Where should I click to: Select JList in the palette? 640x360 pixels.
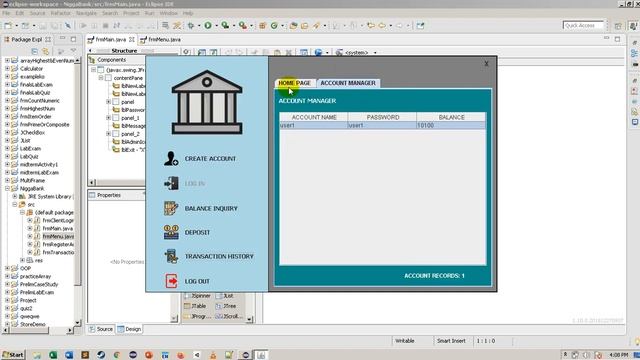pyautogui.click(x=224, y=296)
